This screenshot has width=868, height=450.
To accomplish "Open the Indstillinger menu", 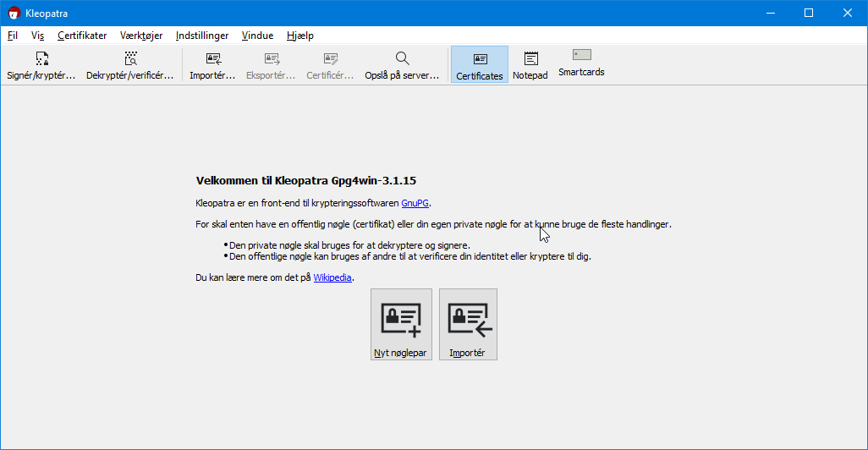I will click(x=202, y=36).
